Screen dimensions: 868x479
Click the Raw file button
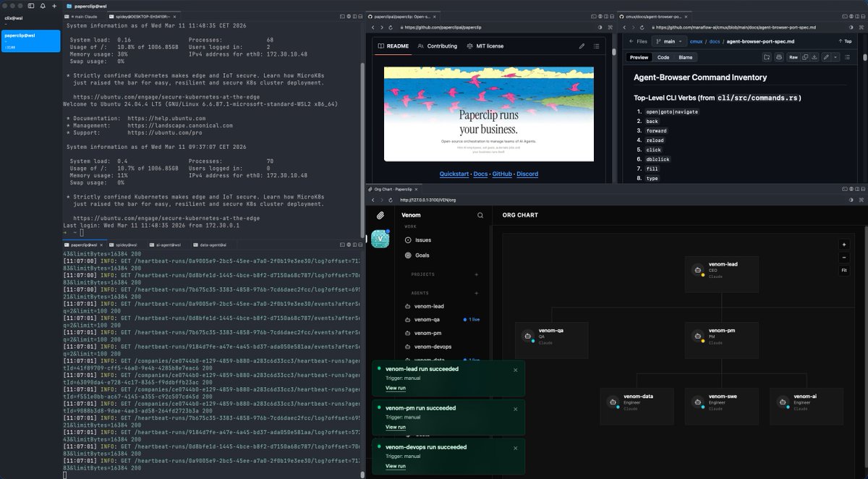[x=793, y=57]
